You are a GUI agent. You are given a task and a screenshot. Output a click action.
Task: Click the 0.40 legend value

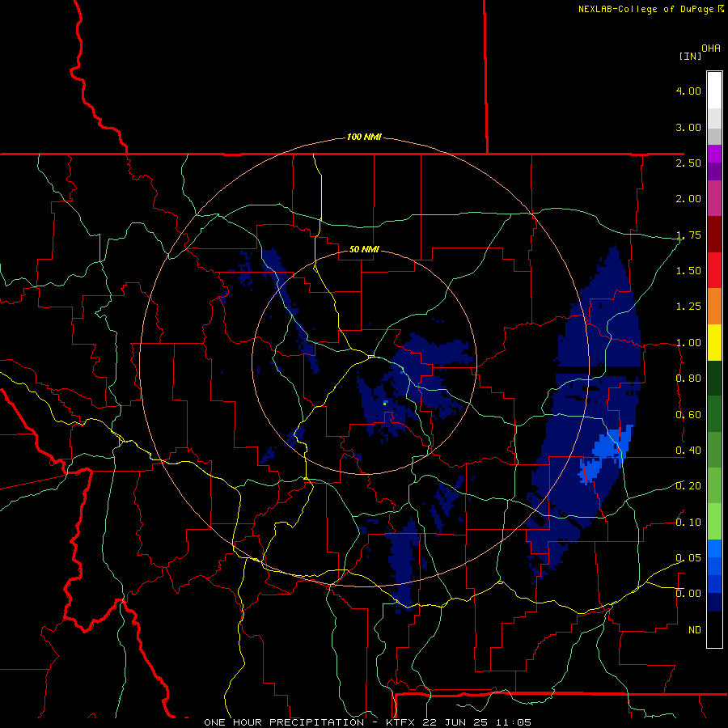tap(688, 451)
